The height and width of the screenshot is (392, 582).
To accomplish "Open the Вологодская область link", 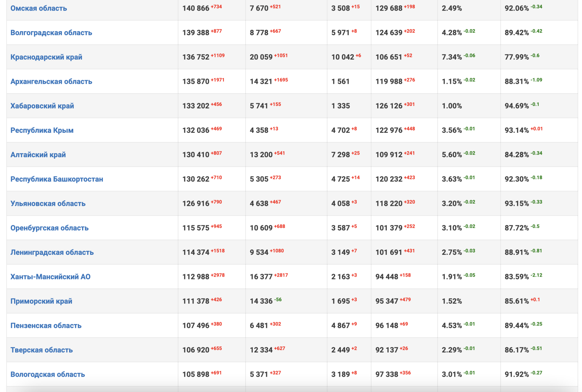I will tap(48, 375).
